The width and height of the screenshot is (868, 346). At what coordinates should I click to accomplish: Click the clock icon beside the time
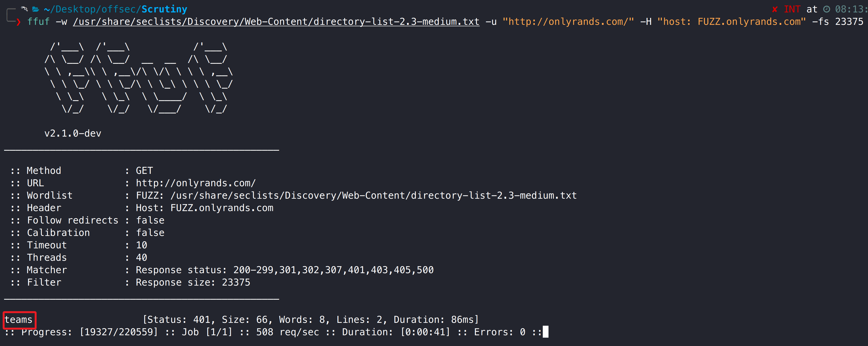coord(826,10)
